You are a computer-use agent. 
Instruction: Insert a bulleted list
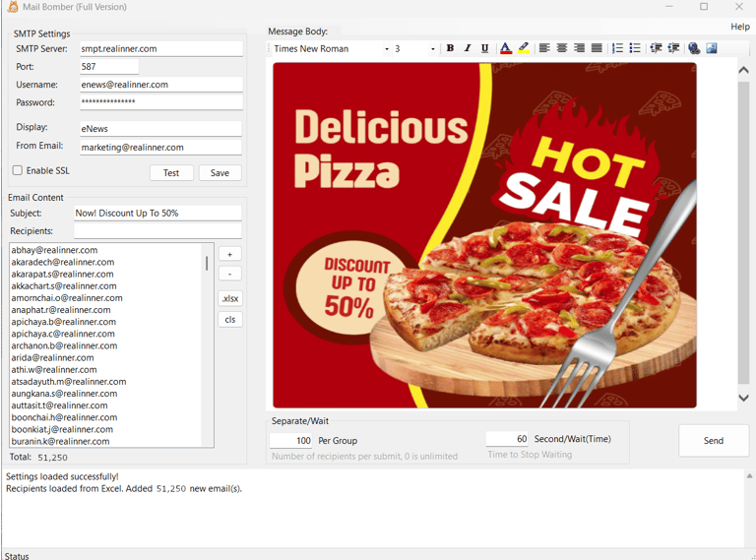point(635,48)
